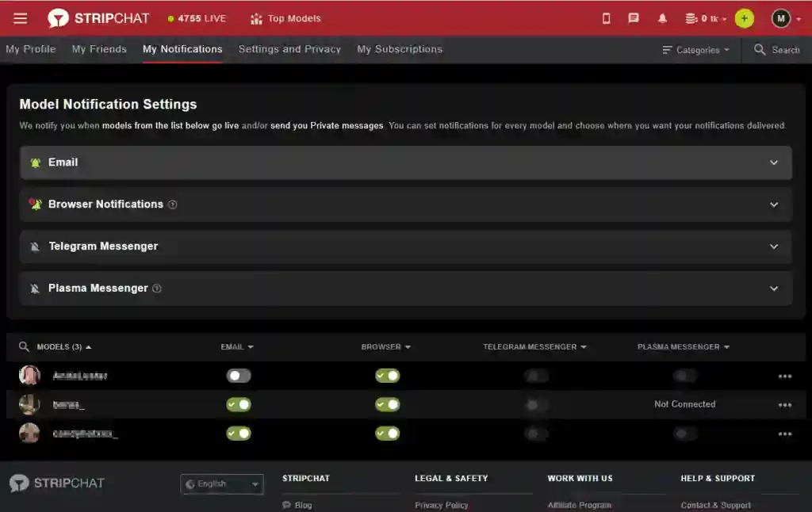812x512 pixels.
Task: Click Search text in the navigation bar
Action: (786, 50)
